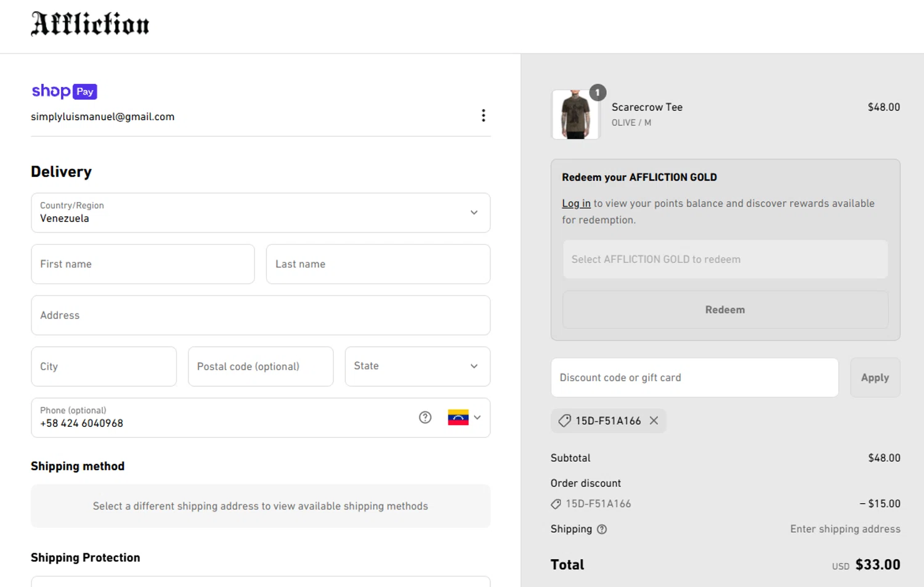This screenshot has width=924, height=587.
Task: Click the Subtotal label
Action: point(570,458)
